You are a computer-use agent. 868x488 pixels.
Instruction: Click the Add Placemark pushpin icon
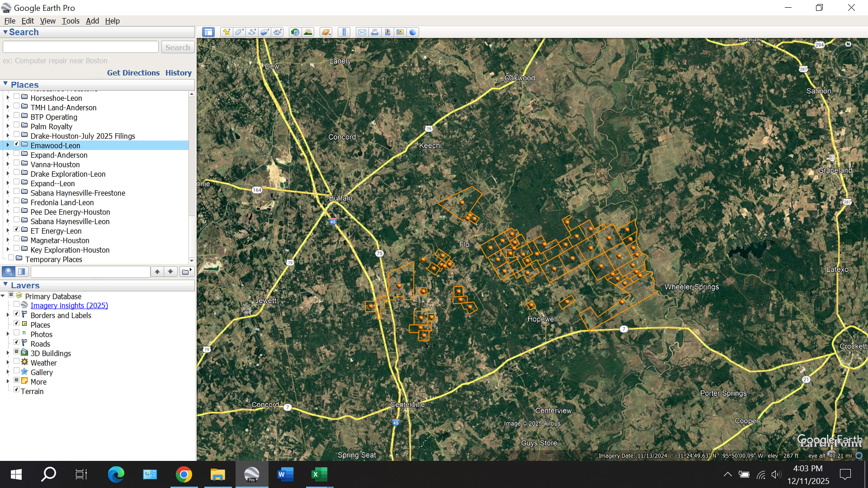(x=226, y=32)
